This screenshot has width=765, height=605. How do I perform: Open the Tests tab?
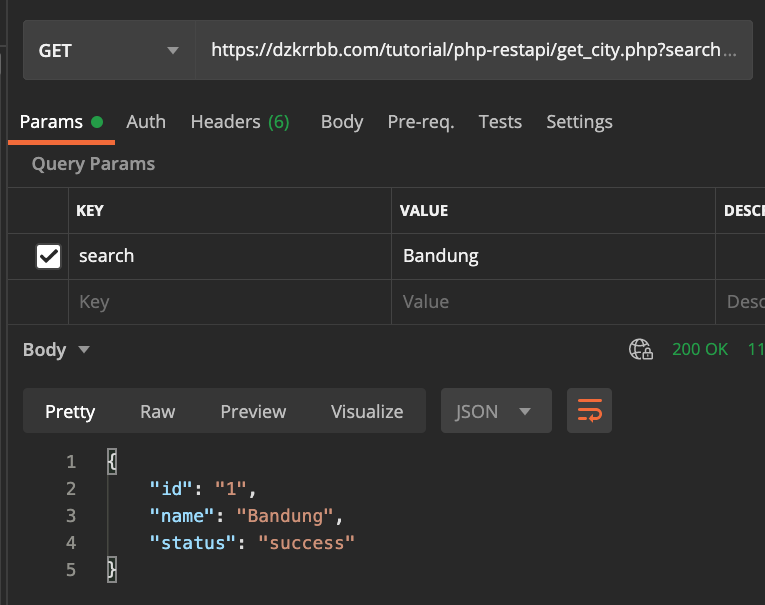pos(500,122)
